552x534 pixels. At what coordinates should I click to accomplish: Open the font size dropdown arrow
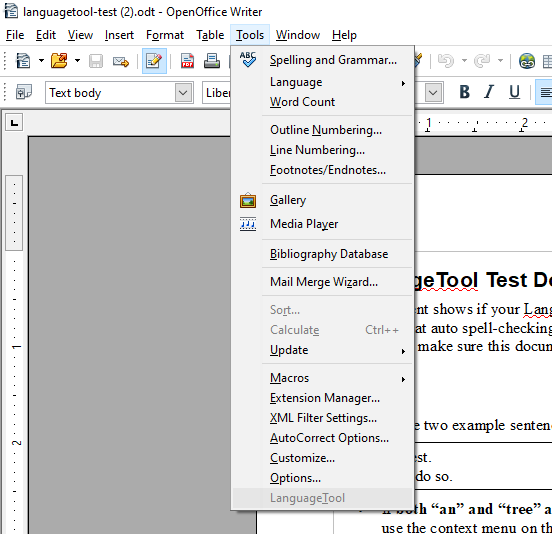(x=433, y=93)
